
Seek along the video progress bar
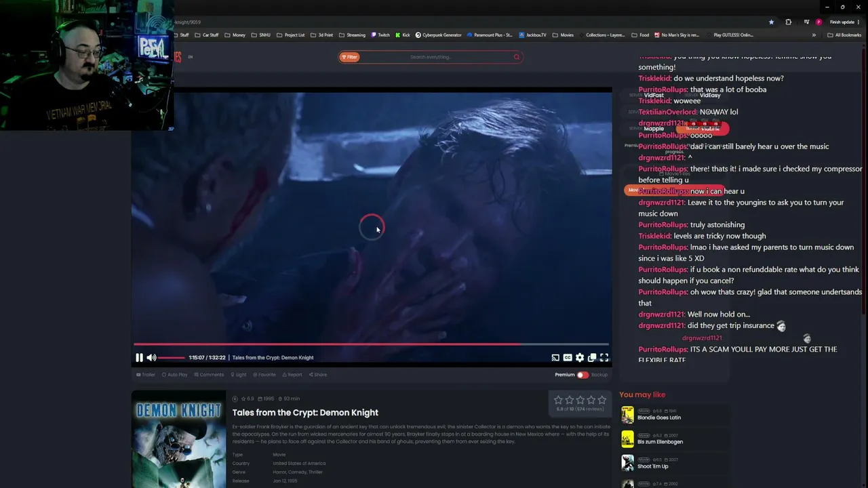372,344
